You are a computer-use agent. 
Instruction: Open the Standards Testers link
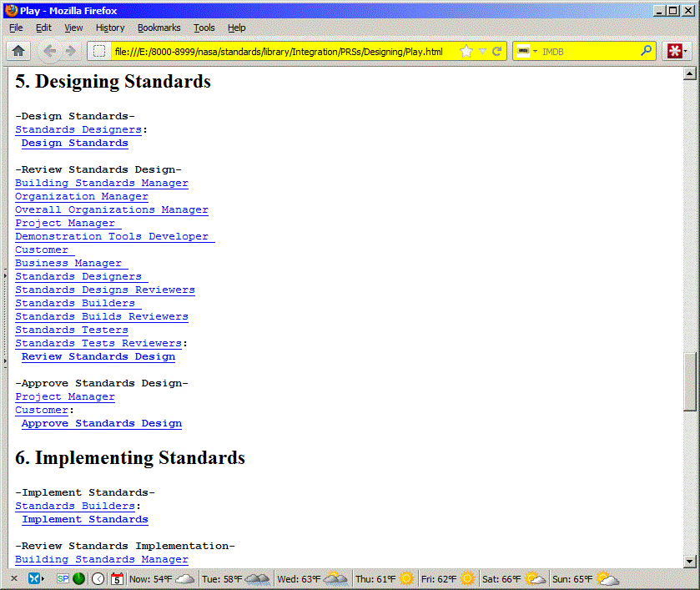tap(72, 330)
